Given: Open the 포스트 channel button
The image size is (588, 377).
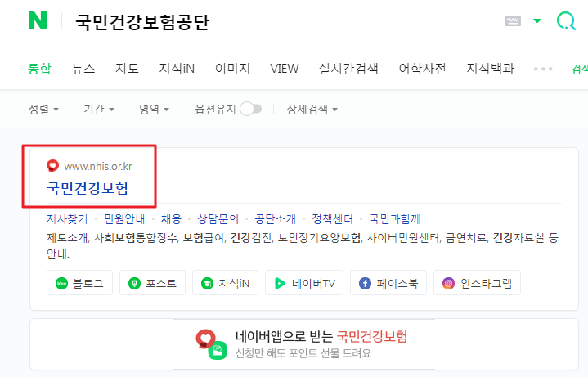Looking at the screenshot, I should click(152, 282).
